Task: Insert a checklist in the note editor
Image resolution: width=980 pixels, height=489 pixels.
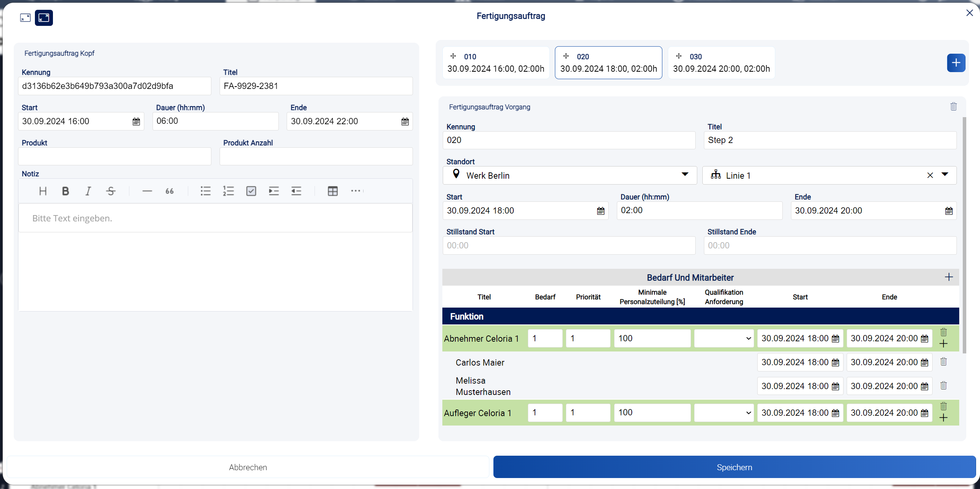Action: click(x=251, y=191)
